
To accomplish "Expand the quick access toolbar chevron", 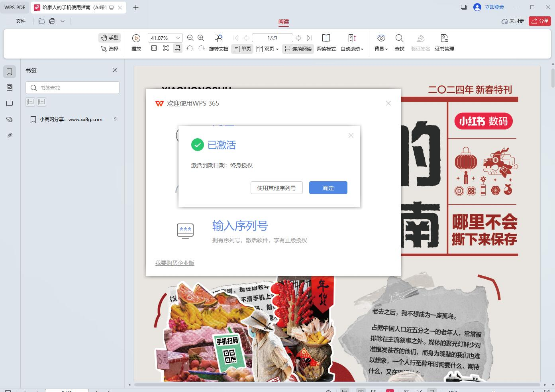I will coord(63,21).
